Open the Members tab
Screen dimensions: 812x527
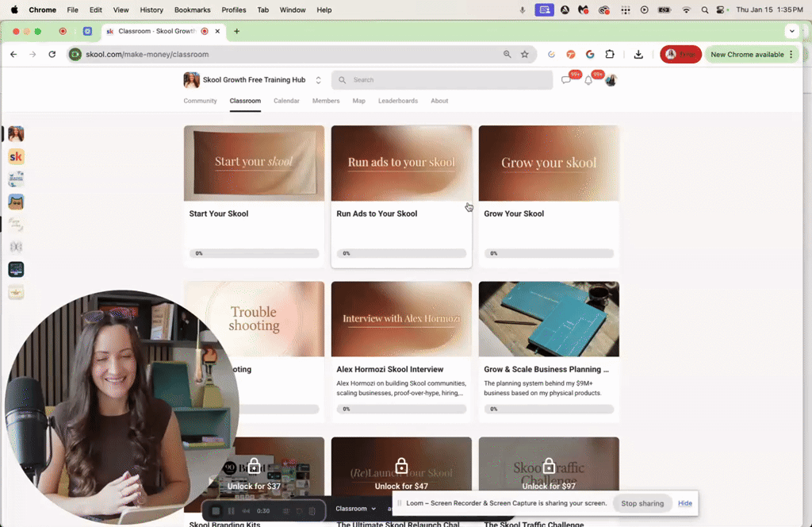[x=326, y=101]
